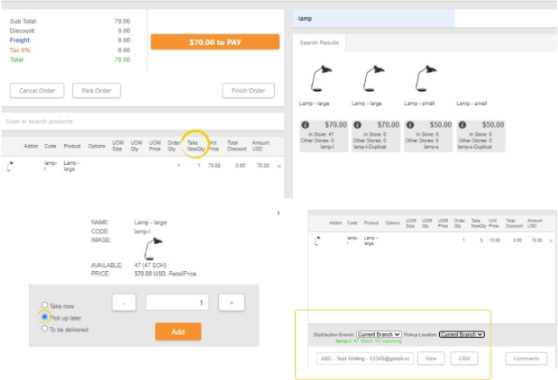This screenshot has width=558, height=380.
Task: Click the Amount USD header in top table
Action: (x=260, y=146)
